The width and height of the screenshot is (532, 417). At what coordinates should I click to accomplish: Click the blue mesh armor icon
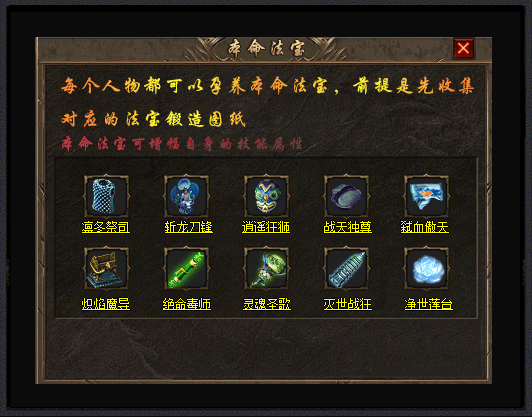tap(106, 196)
